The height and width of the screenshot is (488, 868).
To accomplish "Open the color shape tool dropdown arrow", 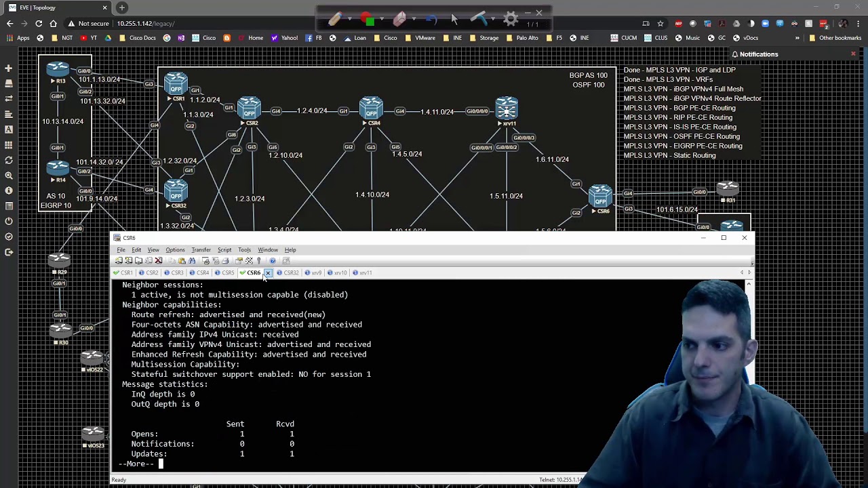I will tap(382, 18).
